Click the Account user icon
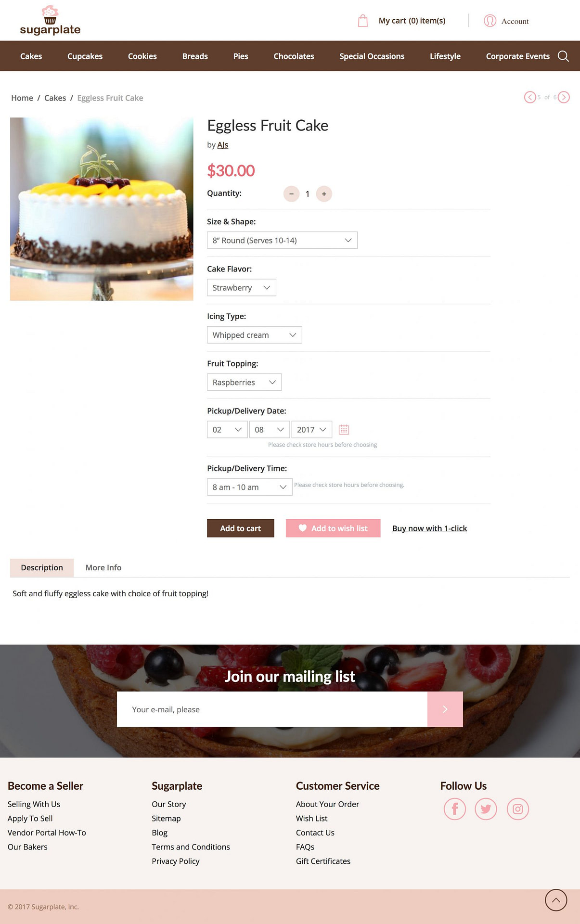This screenshot has width=580, height=924. coord(490,21)
